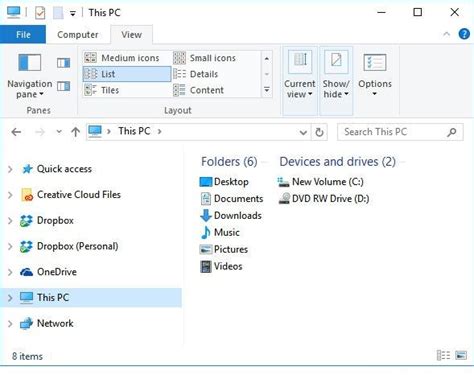Choose the Details layout option
Image resolution: width=474 pixels, height=383 pixels.
pos(215,74)
